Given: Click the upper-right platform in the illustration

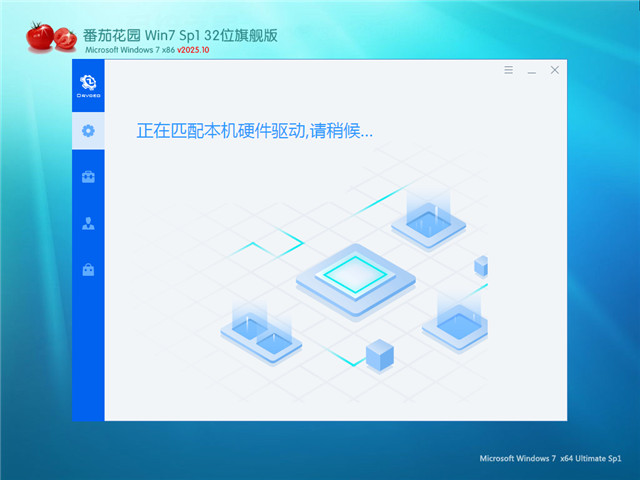Looking at the screenshot, I should coord(428,218).
